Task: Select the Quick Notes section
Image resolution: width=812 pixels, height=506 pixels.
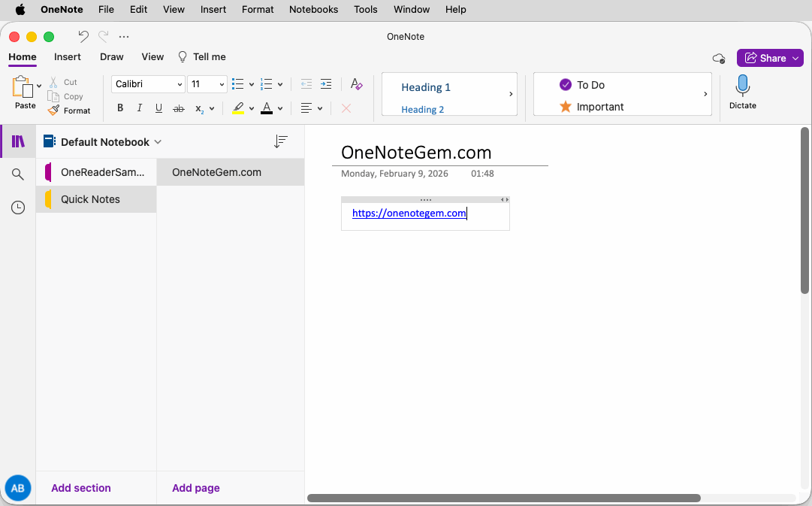Action: pos(90,199)
